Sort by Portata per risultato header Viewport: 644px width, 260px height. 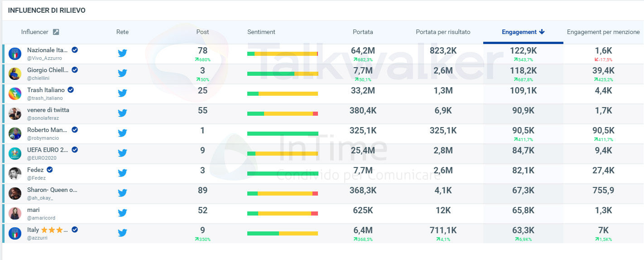point(443,32)
